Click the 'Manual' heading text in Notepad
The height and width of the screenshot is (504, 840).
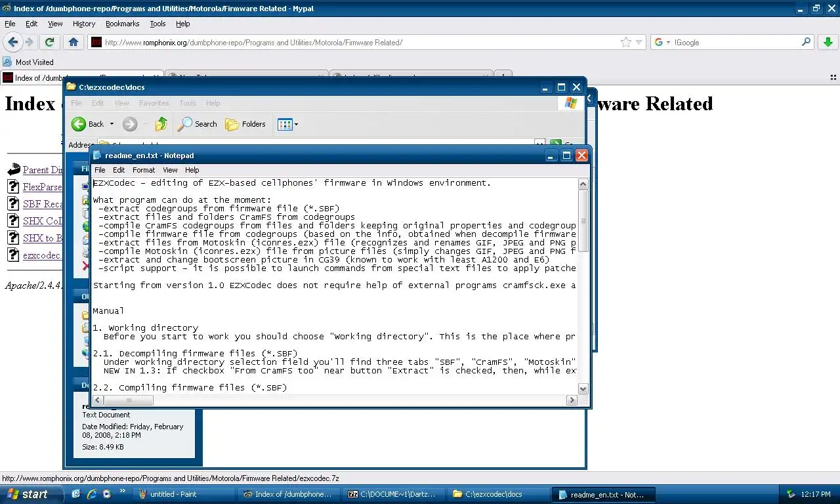click(108, 310)
